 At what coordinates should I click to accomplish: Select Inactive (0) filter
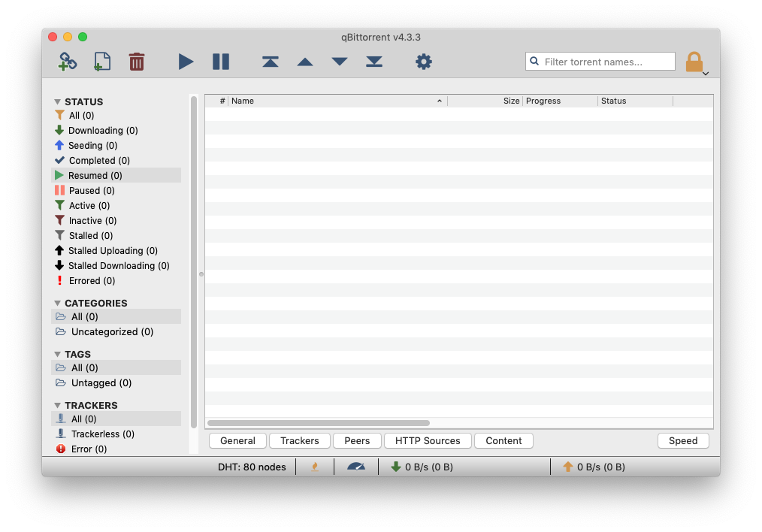click(x=116, y=221)
